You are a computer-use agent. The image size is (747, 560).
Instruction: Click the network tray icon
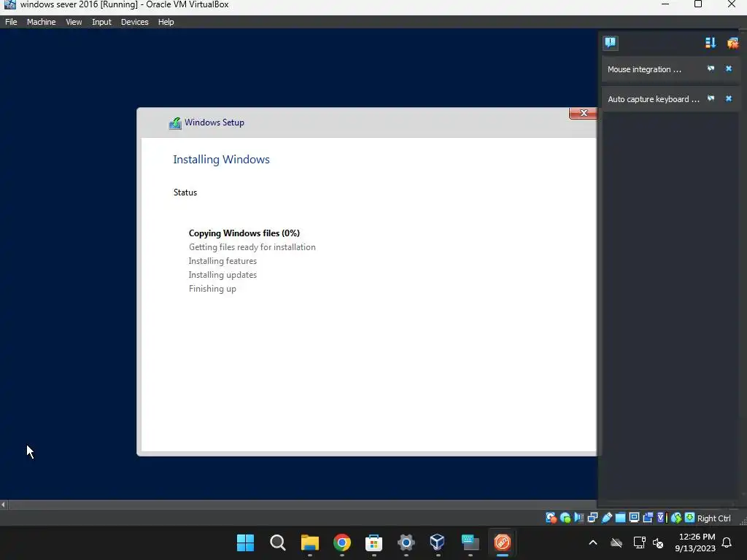639,542
